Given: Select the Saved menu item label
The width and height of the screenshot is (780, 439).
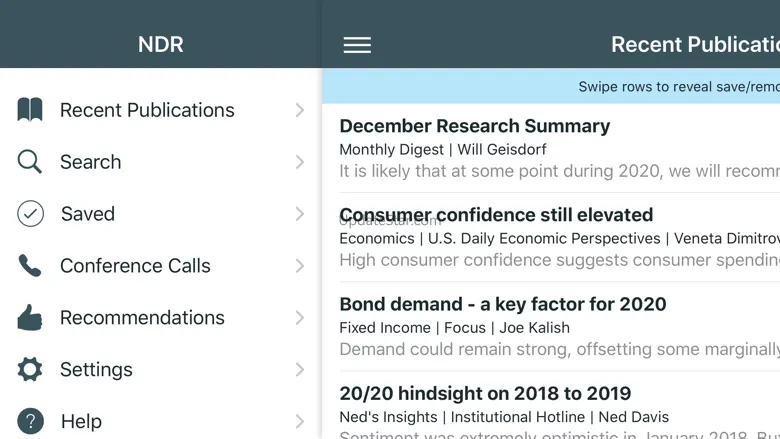Looking at the screenshot, I should [x=88, y=214].
